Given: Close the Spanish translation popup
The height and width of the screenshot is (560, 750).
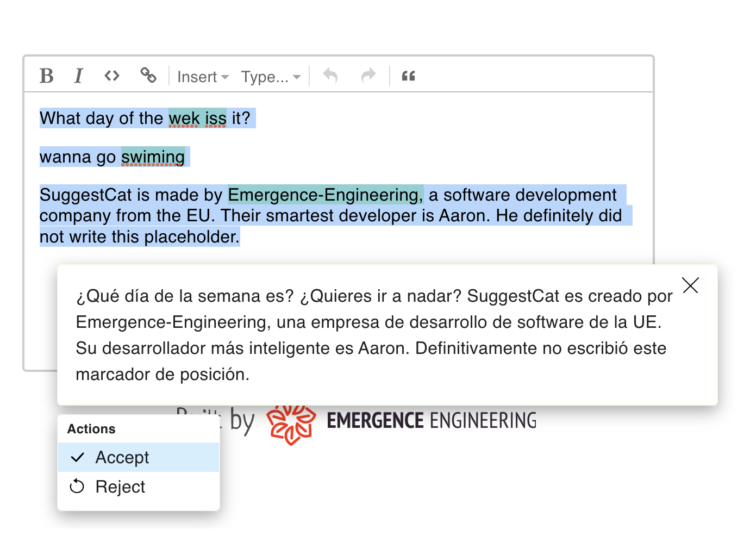Looking at the screenshot, I should click(x=690, y=285).
